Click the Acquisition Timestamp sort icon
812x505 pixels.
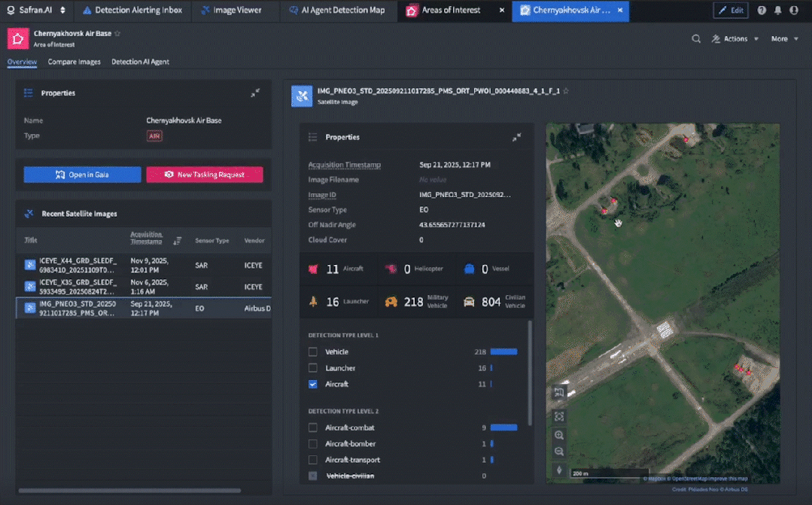(x=177, y=240)
